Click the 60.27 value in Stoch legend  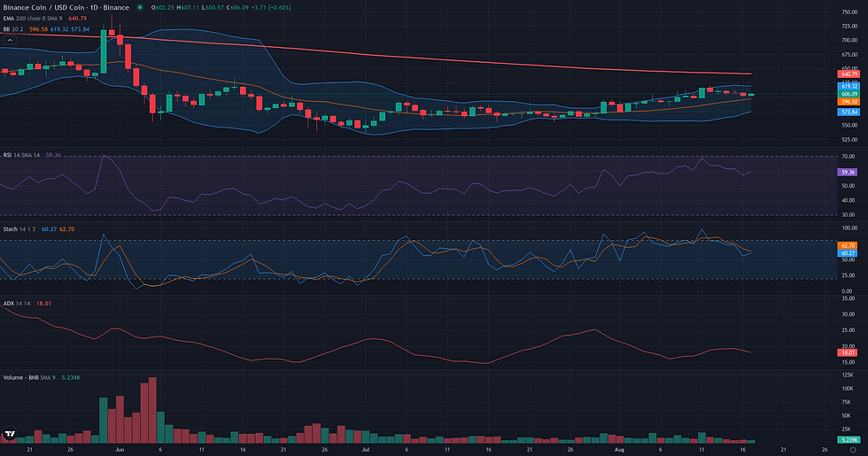pos(50,229)
